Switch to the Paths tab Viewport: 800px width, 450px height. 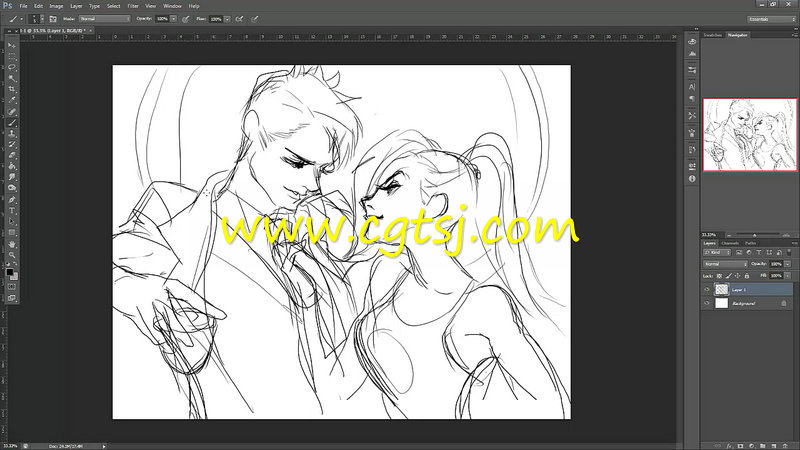(751, 243)
